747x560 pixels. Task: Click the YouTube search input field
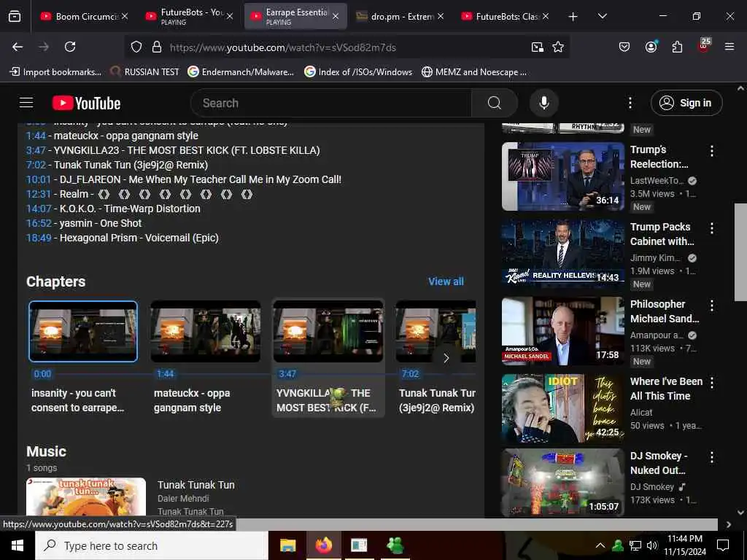(331, 103)
